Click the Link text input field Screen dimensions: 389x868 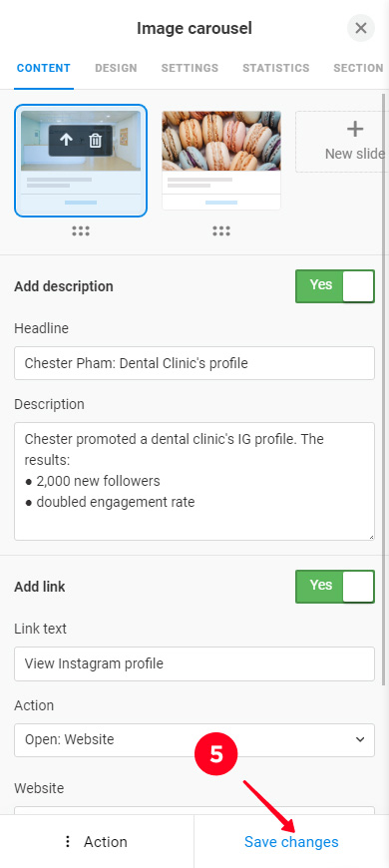click(x=194, y=663)
